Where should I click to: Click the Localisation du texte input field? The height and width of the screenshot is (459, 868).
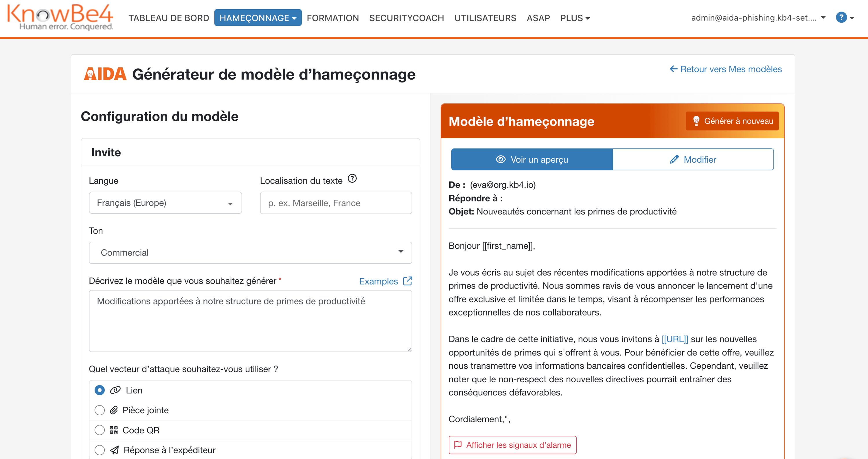point(336,203)
